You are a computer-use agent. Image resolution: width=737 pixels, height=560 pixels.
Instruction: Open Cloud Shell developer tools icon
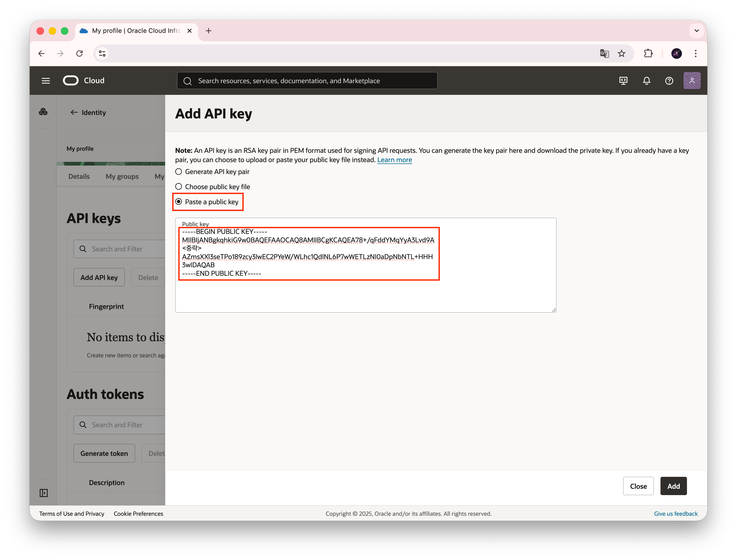point(623,81)
